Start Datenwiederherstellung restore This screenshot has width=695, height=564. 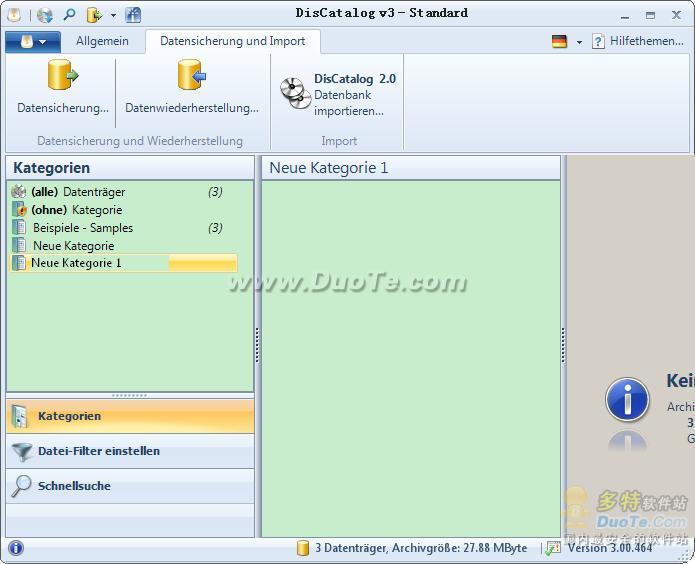point(191,88)
